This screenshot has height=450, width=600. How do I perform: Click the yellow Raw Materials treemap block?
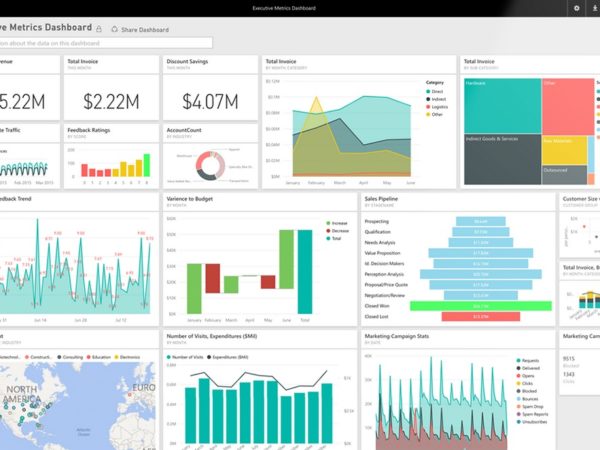coord(564,150)
